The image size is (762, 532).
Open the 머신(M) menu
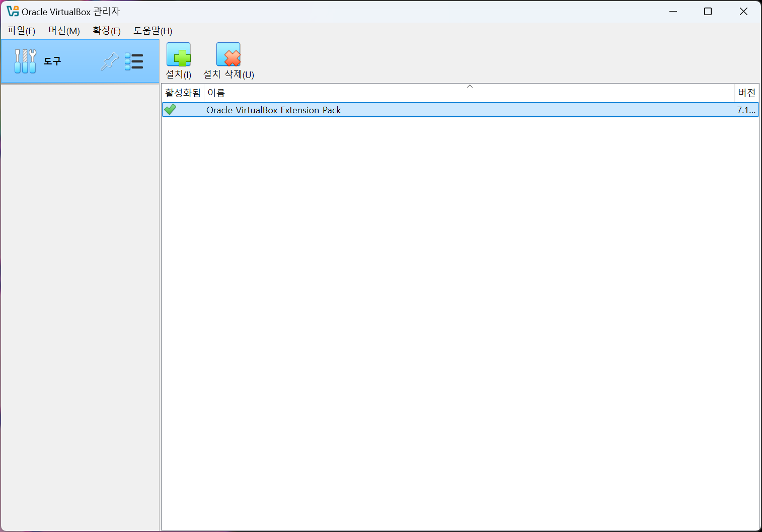click(x=64, y=31)
